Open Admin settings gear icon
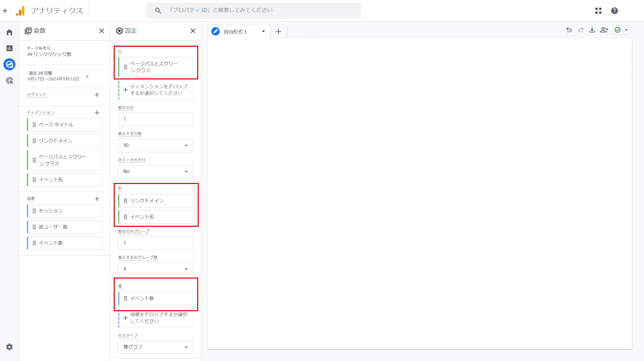 (9, 347)
